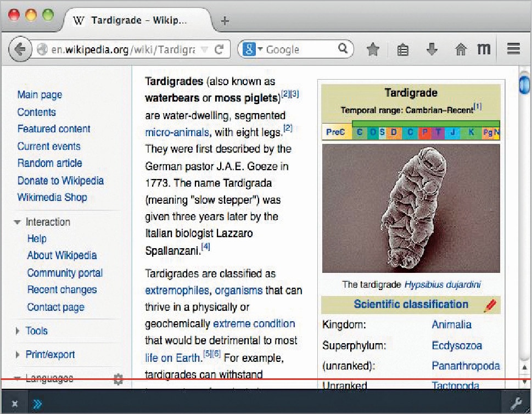Follow the extremophiles link
Viewport: 532px width, 414px height.
[x=177, y=290]
